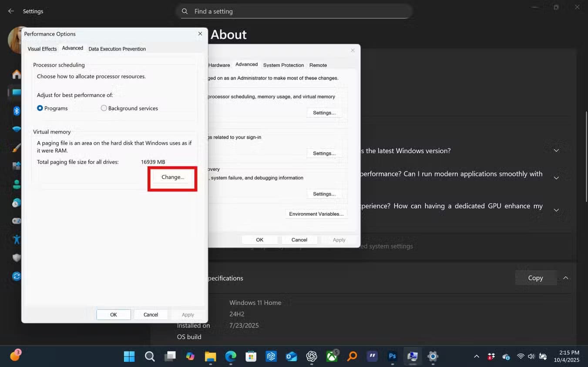Show hidden system tray icons
This screenshot has width=588, height=367.
476,357
